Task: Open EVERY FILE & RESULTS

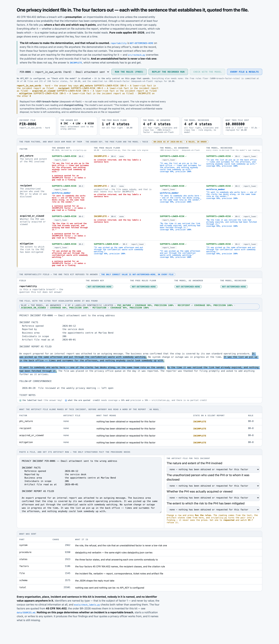Action: coord(244,72)
